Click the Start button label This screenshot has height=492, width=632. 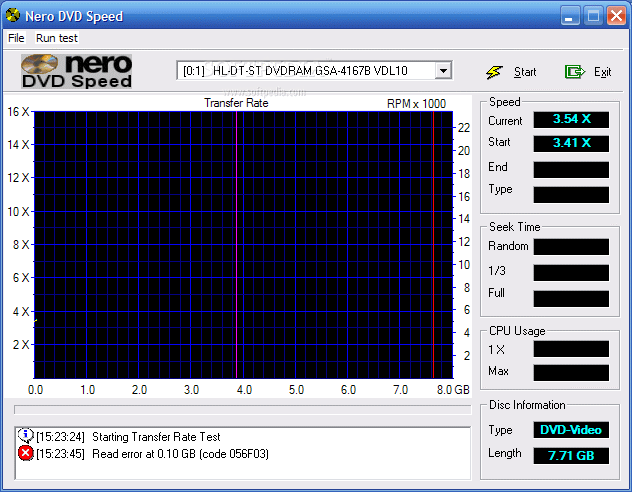pyautogui.click(x=525, y=72)
